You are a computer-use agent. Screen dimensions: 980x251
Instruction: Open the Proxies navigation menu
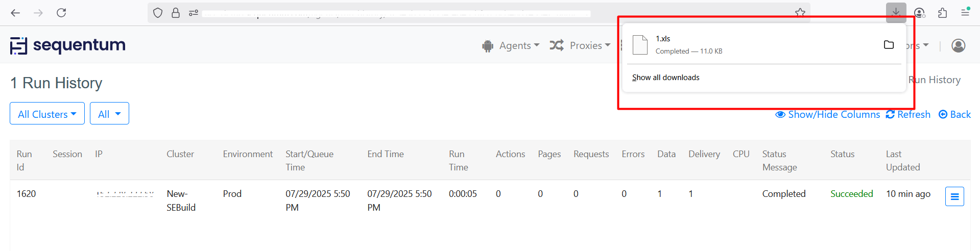pos(580,45)
